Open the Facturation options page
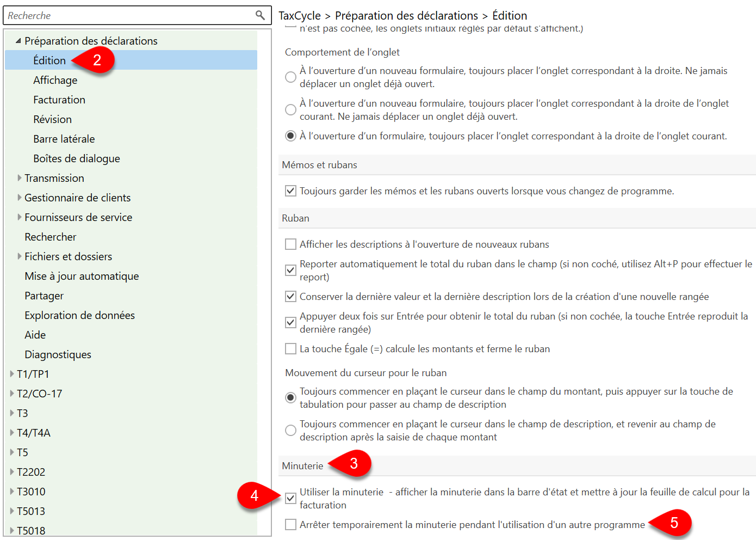 (x=59, y=100)
